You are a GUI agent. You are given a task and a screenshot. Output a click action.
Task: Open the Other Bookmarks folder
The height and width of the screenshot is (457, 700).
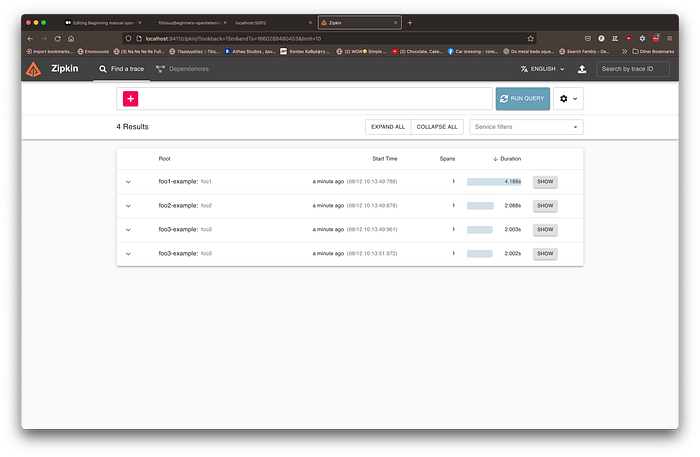click(x=653, y=51)
